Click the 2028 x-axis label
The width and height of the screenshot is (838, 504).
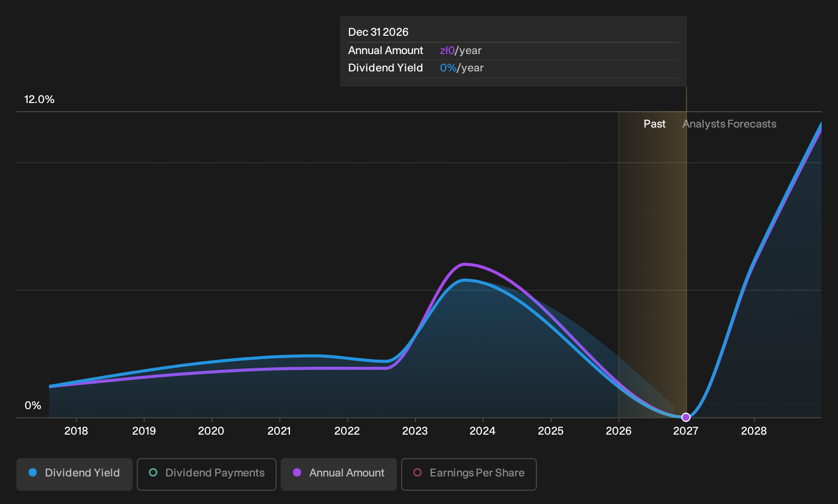(x=754, y=431)
